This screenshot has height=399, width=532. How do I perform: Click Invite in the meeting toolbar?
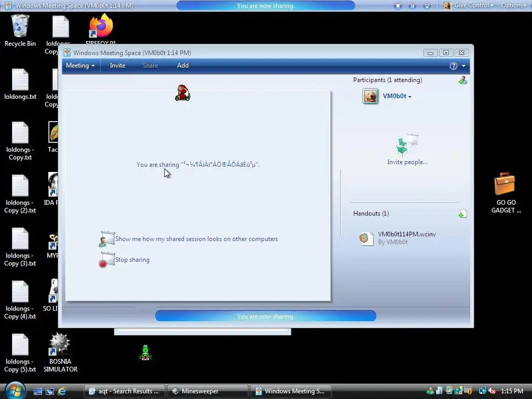point(117,65)
